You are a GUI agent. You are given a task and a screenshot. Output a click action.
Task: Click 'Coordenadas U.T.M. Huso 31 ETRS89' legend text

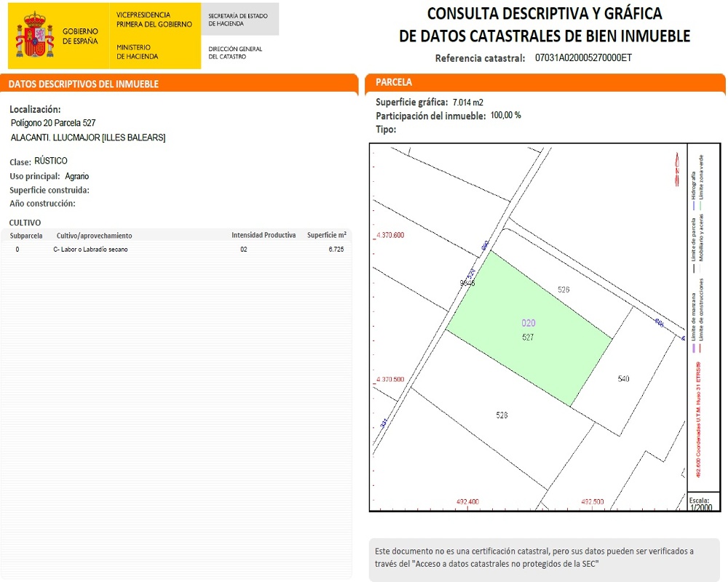coord(698,420)
